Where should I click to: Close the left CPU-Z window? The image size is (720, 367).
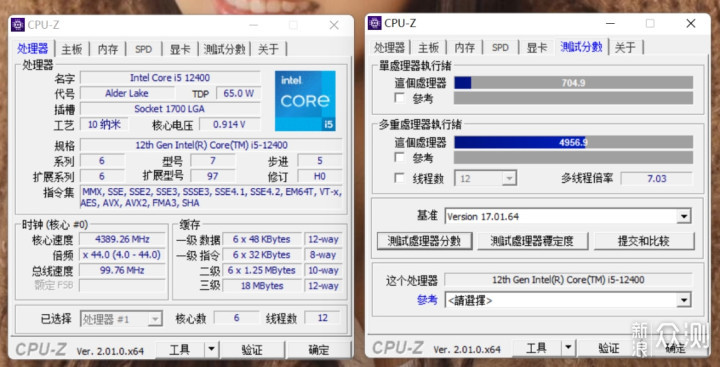(x=334, y=25)
